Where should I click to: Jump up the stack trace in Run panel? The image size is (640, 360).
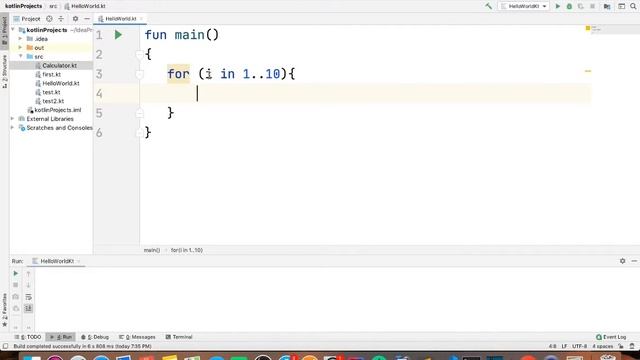click(x=28, y=273)
